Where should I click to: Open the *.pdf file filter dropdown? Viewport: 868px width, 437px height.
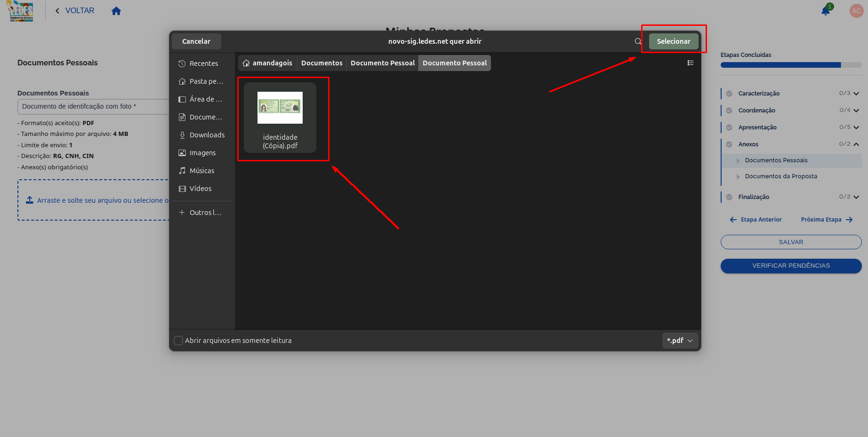680,341
